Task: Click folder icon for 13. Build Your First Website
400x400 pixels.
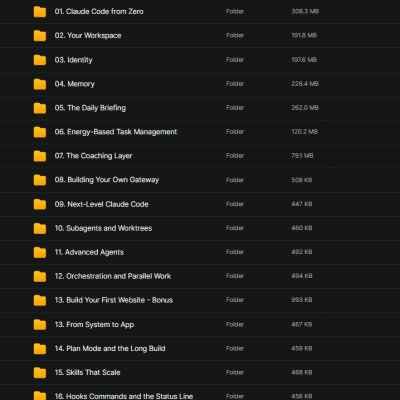Action: [x=40, y=300]
